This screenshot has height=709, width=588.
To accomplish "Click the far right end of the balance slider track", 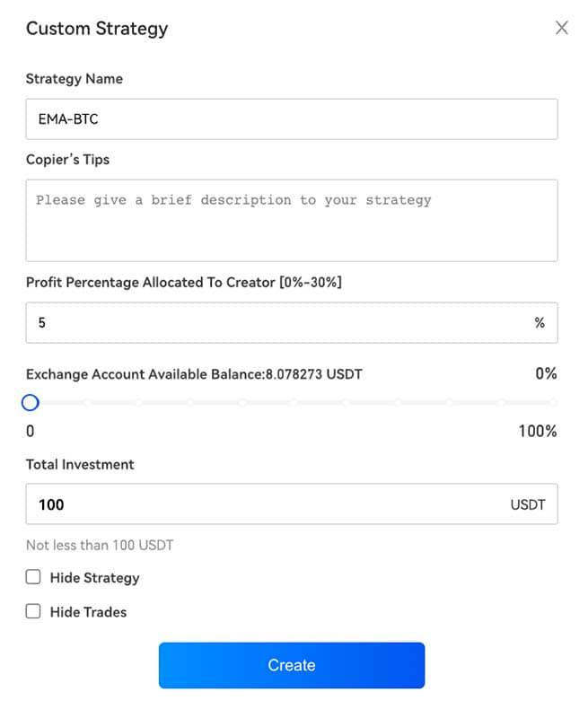I will point(553,402).
